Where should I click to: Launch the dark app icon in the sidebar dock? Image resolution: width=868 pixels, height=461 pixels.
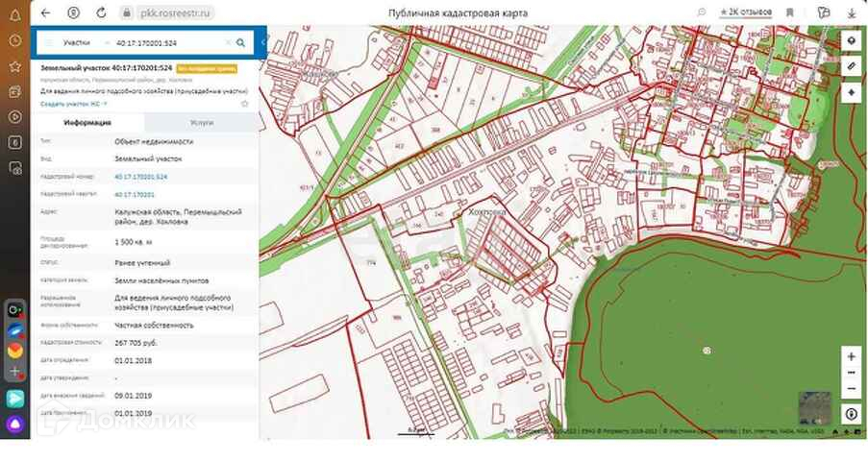[x=15, y=310]
